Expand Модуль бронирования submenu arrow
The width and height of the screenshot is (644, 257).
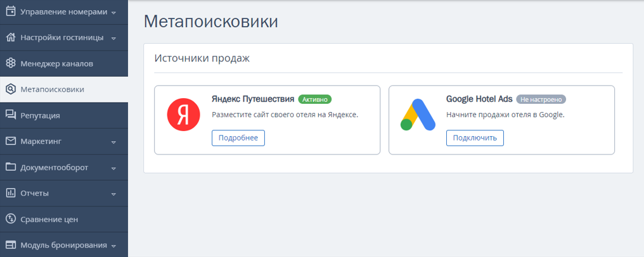click(113, 246)
